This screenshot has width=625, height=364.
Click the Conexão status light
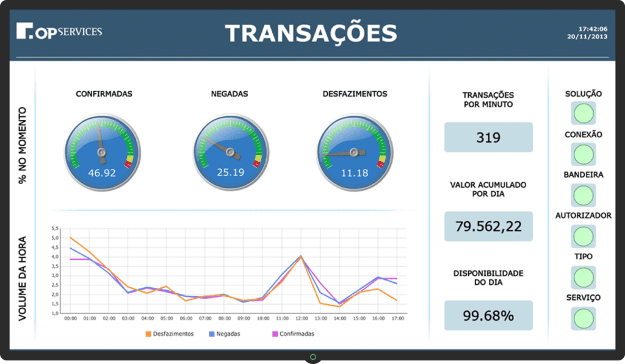click(582, 152)
